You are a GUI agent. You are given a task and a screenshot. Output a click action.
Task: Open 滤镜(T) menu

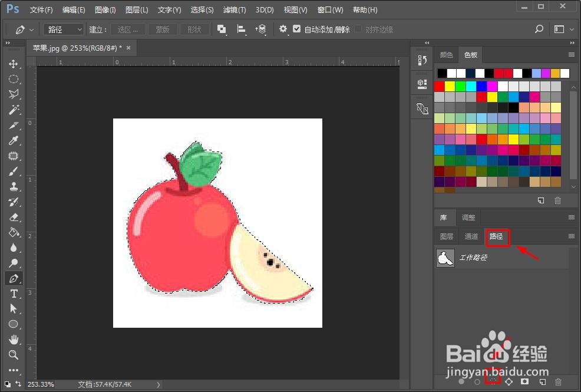(234, 9)
